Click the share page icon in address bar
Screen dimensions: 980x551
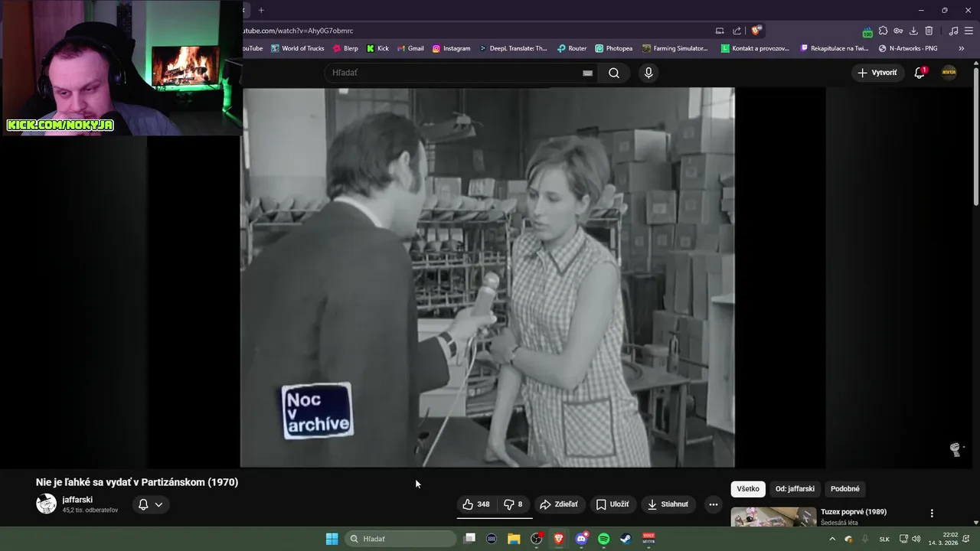pos(737,31)
